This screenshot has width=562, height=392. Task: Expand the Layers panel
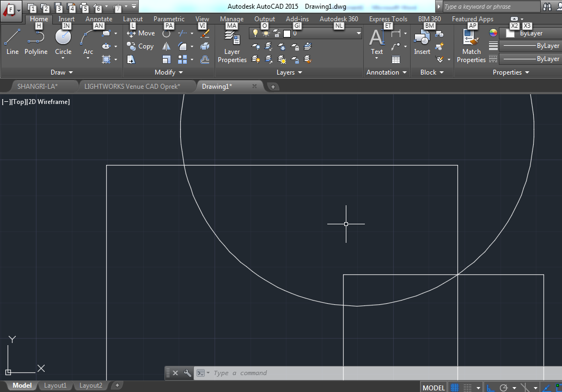pyautogui.click(x=289, y=72)
